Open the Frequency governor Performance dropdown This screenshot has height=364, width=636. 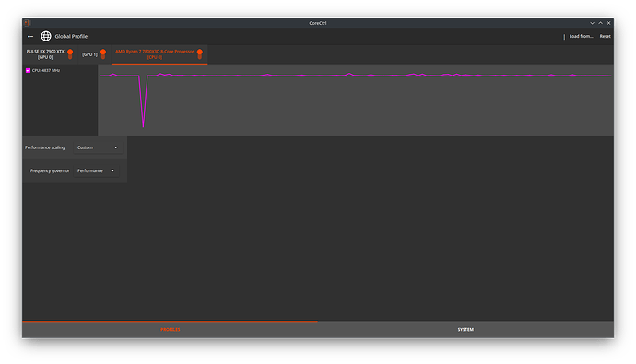(96, 170)
